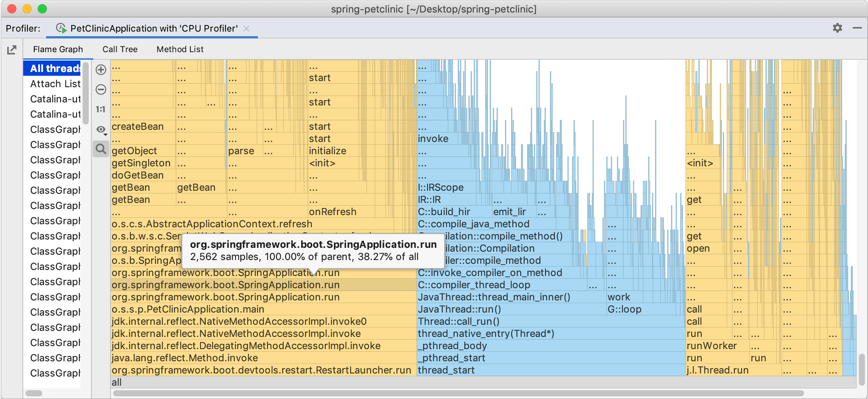
Task: Click the open snapshot export icon
Action: coord(12,49)
